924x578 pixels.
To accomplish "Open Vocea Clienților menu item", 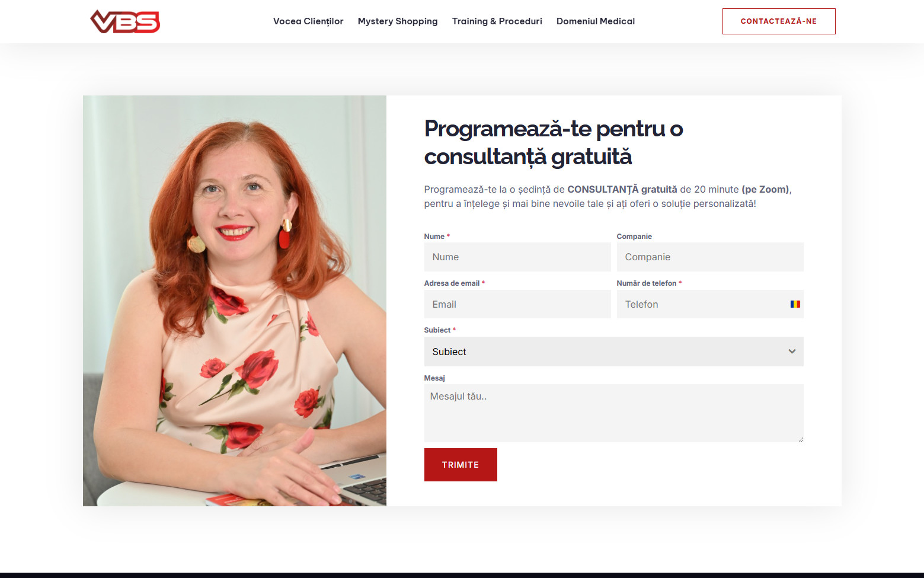I will [308, 21].
